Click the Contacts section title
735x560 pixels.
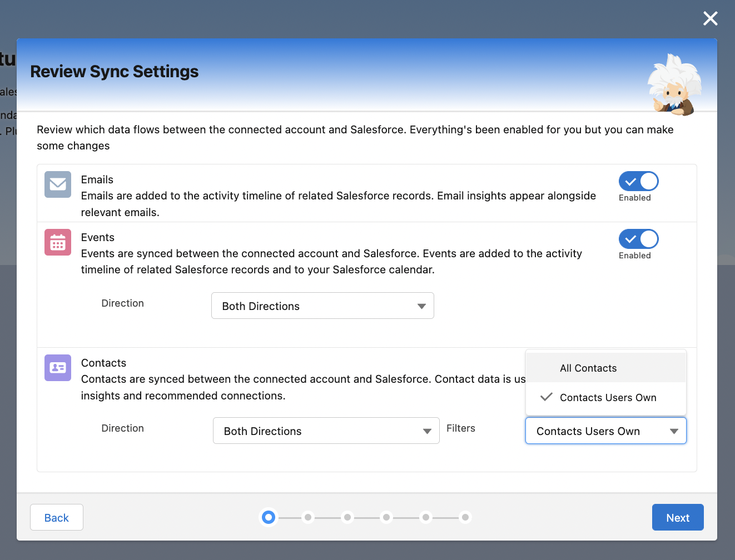tap(104, 363)
